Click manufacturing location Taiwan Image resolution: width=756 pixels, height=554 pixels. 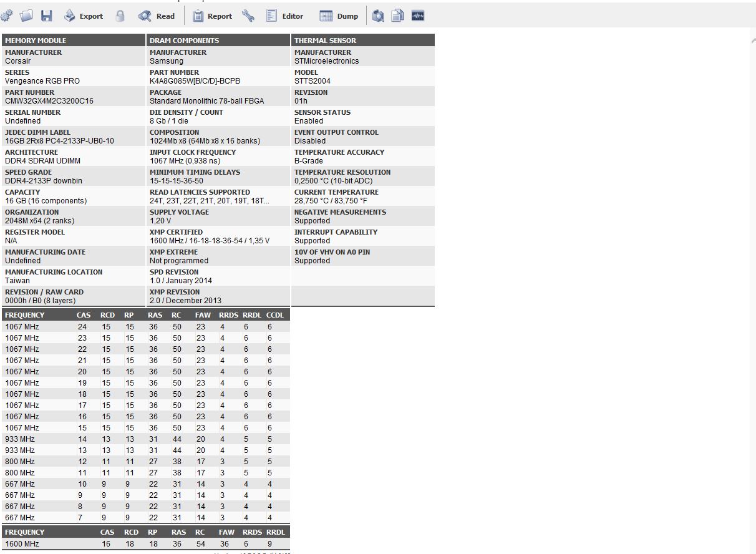tap(17, 281)
